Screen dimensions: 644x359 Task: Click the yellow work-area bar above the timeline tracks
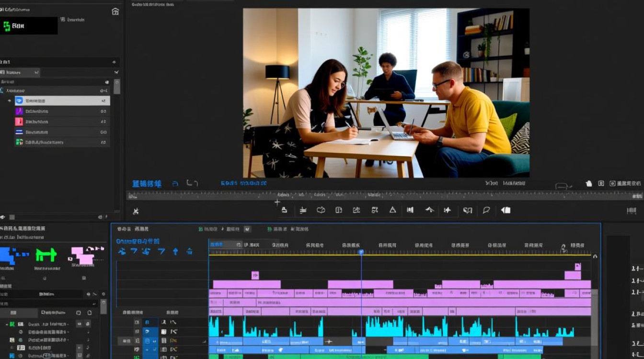[400, 255]
